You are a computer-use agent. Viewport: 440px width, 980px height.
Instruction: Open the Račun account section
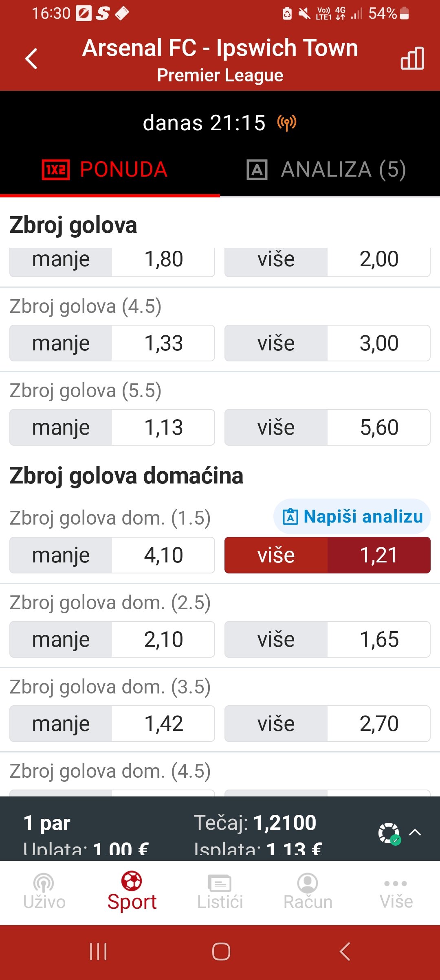pos(308,892)
